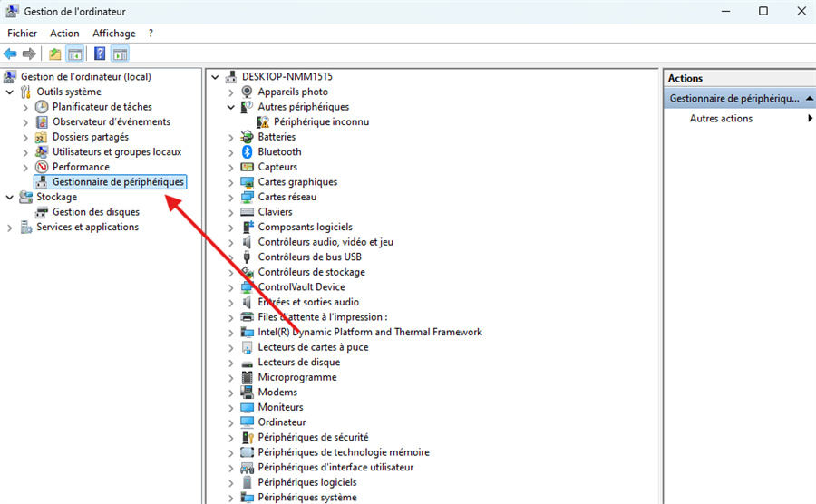Viewport: 816px width, 504px height.
Task: Collapse the DESKTOP-NMM15T5 root node
Action: [x=215, y=77]
